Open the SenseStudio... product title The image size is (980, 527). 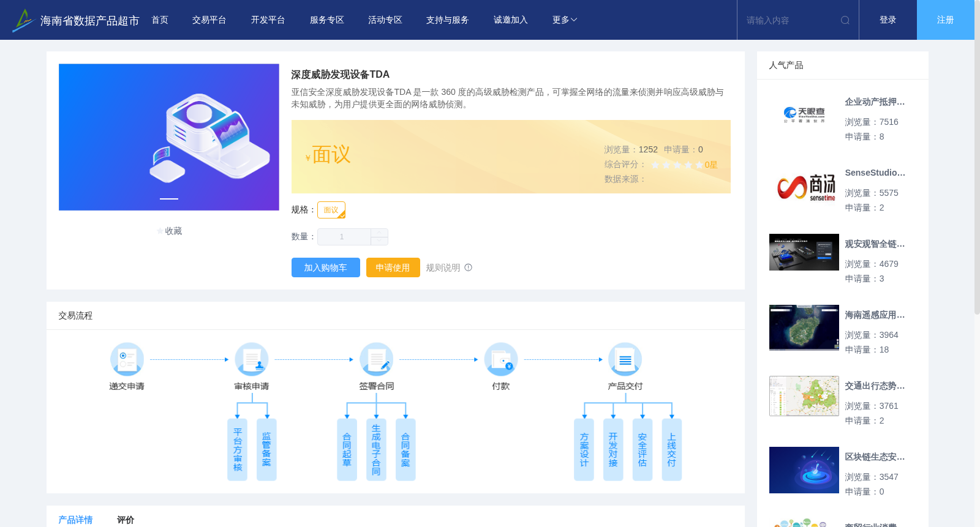(875, 173)
